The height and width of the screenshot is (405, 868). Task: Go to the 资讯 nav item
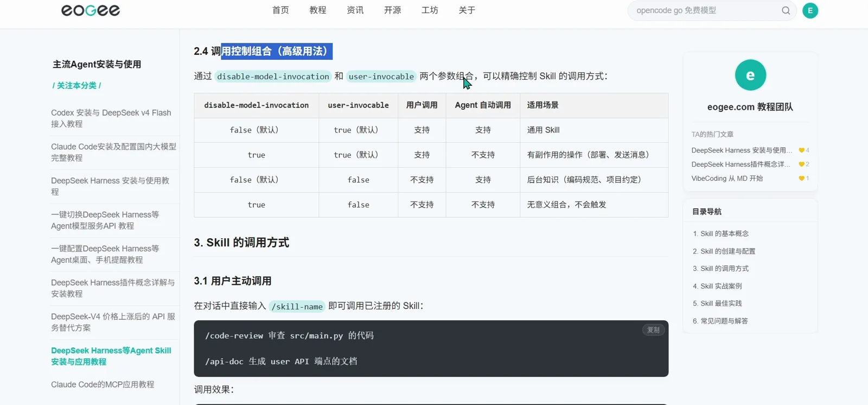tap(355, 10)
